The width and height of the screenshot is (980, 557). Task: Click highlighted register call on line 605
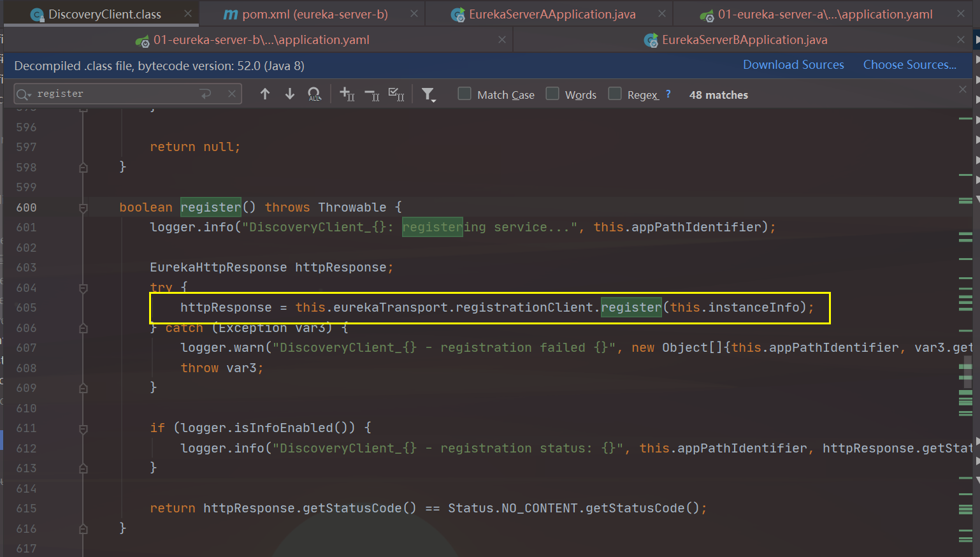click(x=631, y=307)
